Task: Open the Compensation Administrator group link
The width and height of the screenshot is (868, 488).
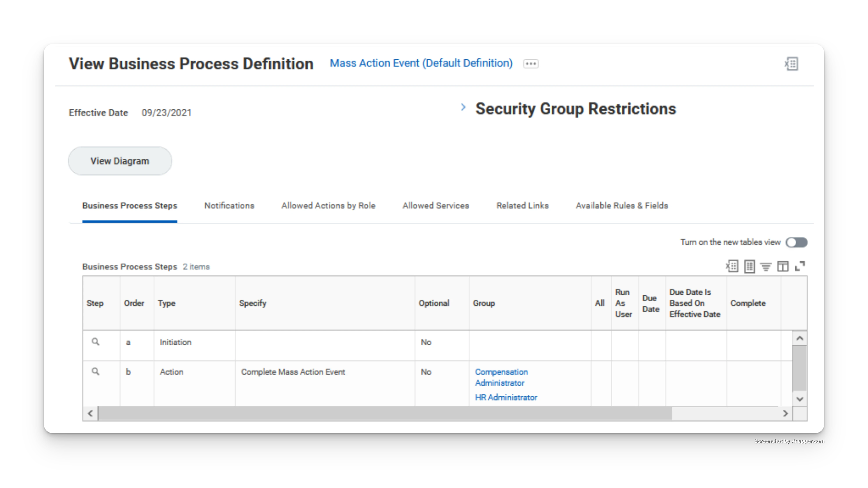Action: (501, 377)
